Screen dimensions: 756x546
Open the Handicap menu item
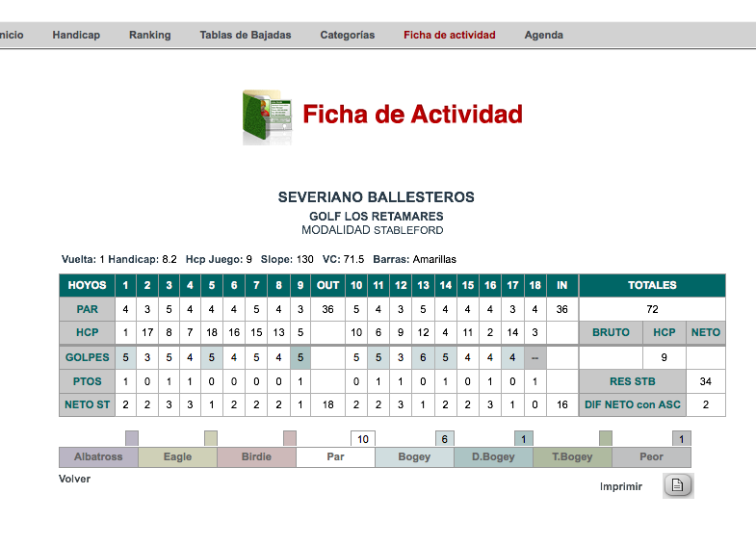click(x=76, y=35)
